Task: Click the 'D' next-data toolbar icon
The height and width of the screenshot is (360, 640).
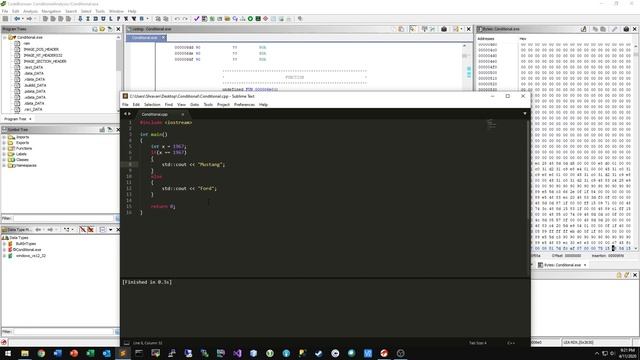Action: 96,19
